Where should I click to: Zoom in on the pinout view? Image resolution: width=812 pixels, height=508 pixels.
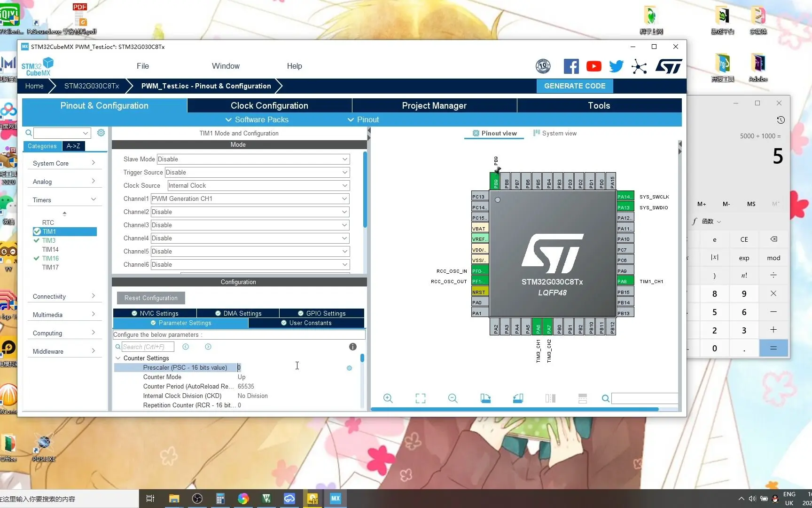click(388, 398)
